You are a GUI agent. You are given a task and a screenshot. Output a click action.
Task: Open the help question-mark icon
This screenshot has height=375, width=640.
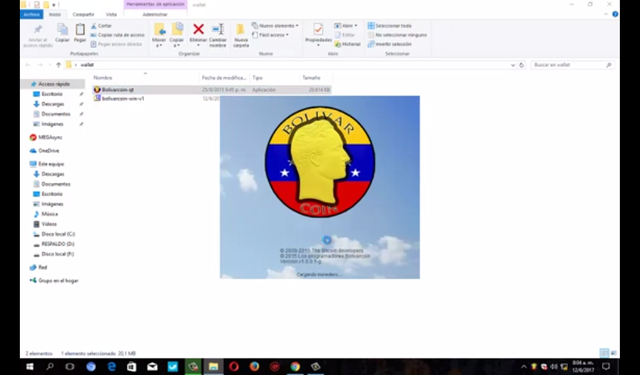click(x=615, y=14)
